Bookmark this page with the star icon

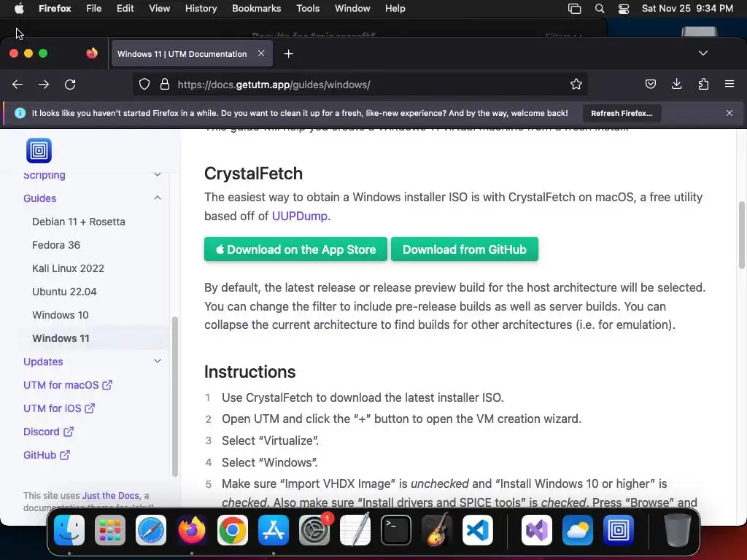tap(576, 85)
